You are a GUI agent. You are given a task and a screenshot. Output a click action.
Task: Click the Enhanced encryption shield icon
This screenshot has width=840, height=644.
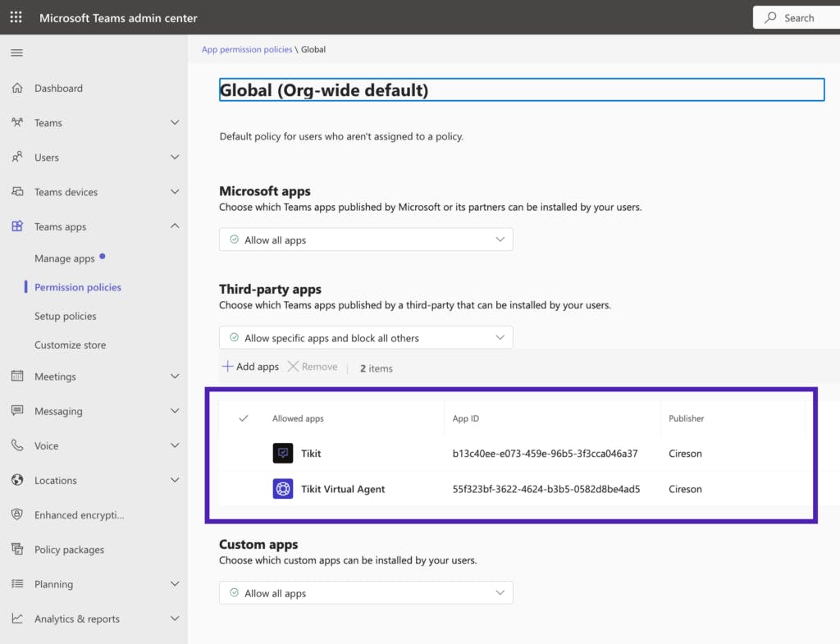tap(17, 515)
